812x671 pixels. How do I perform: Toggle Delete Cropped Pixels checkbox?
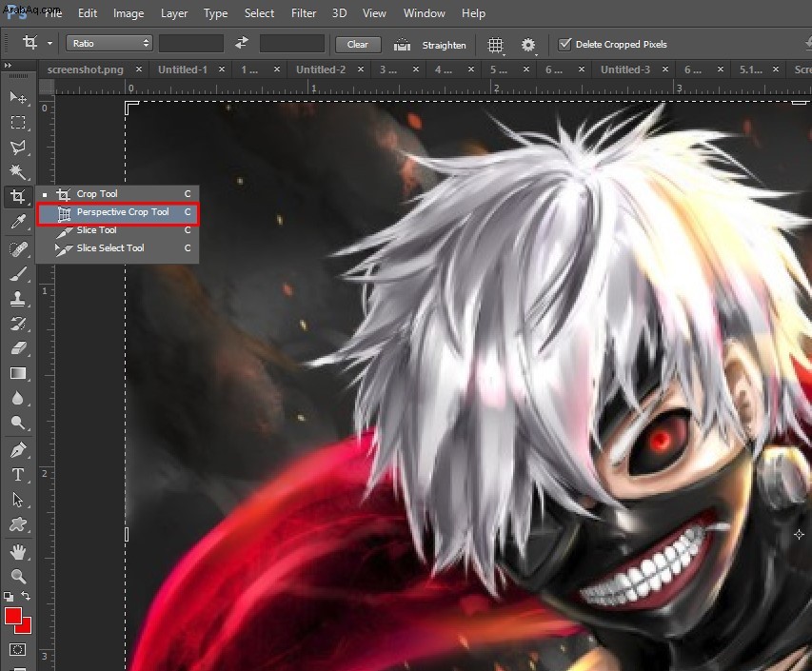tap(564, 44)
